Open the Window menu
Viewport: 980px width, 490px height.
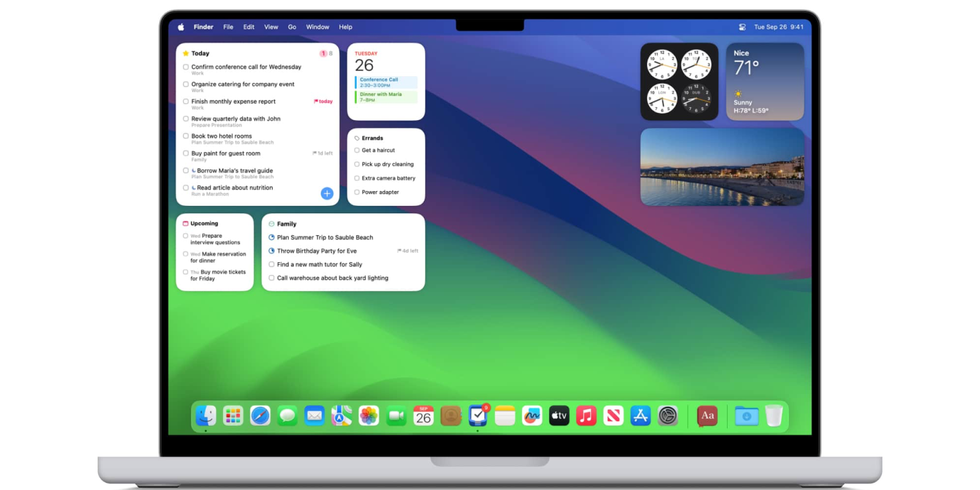pos(317,27)
